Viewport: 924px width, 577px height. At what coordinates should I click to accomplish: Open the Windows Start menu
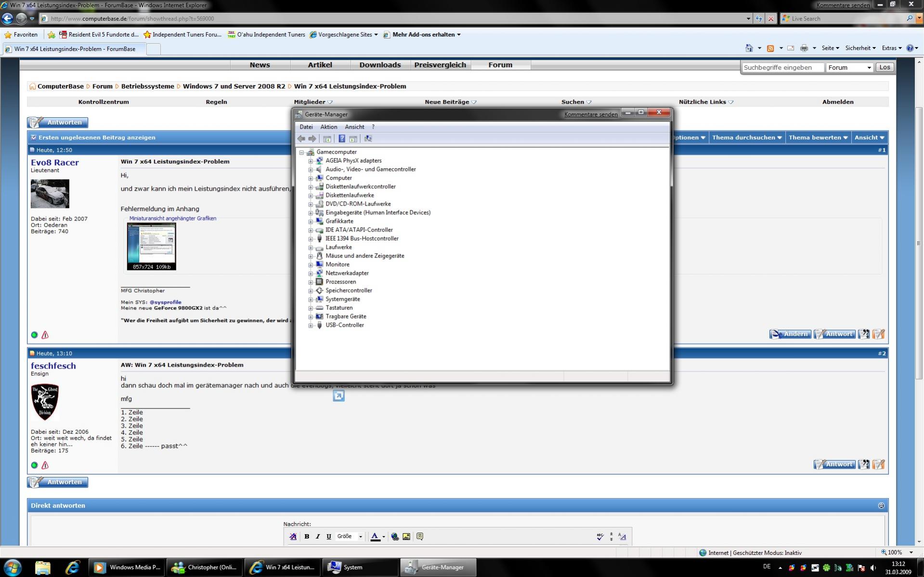[13, 567]
